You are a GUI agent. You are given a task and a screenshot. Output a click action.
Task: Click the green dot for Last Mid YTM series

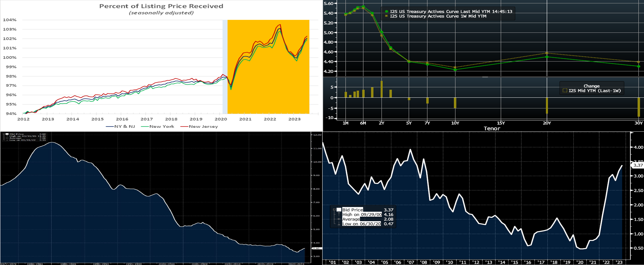386,11
